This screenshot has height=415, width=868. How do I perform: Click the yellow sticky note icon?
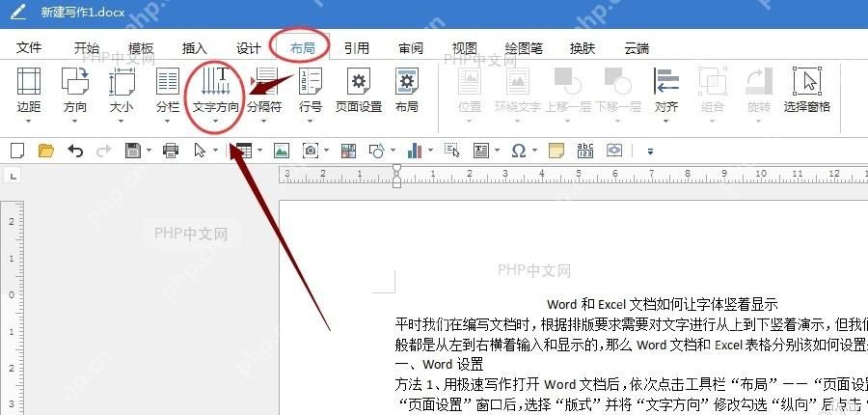click(556, 151)
